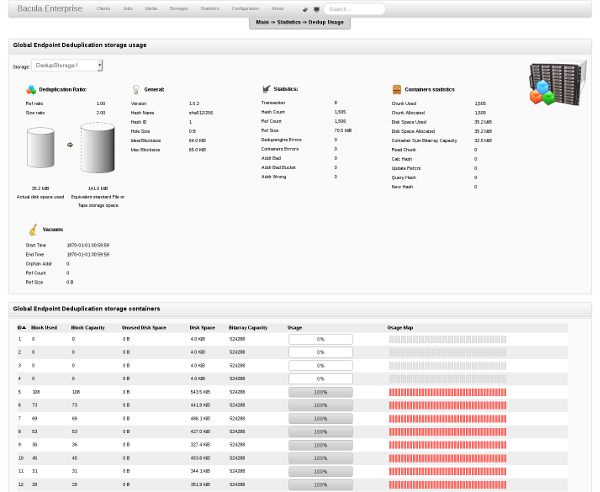This screenshot has width=600, height=492.
Task: Click the Usage Map column header
Action: pyautogui.click(x=400, y=328)
